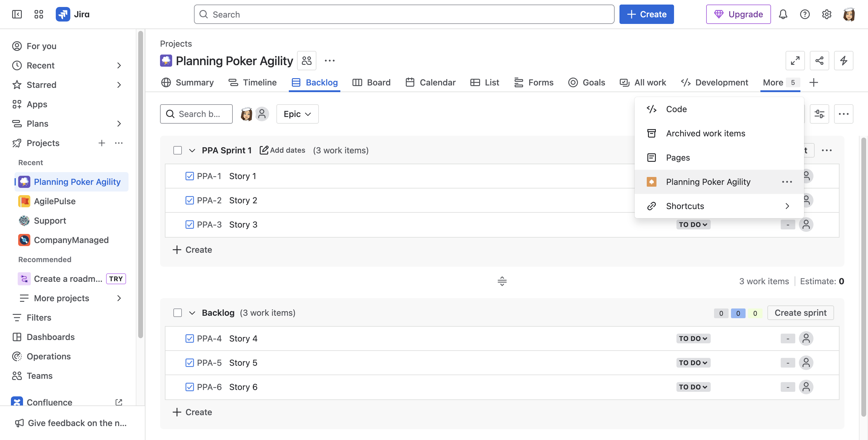Click the PPA-1 work item type checkbox icon
Image resolution: width=868 pixels, height=440 pixels.
coord(189,176)
